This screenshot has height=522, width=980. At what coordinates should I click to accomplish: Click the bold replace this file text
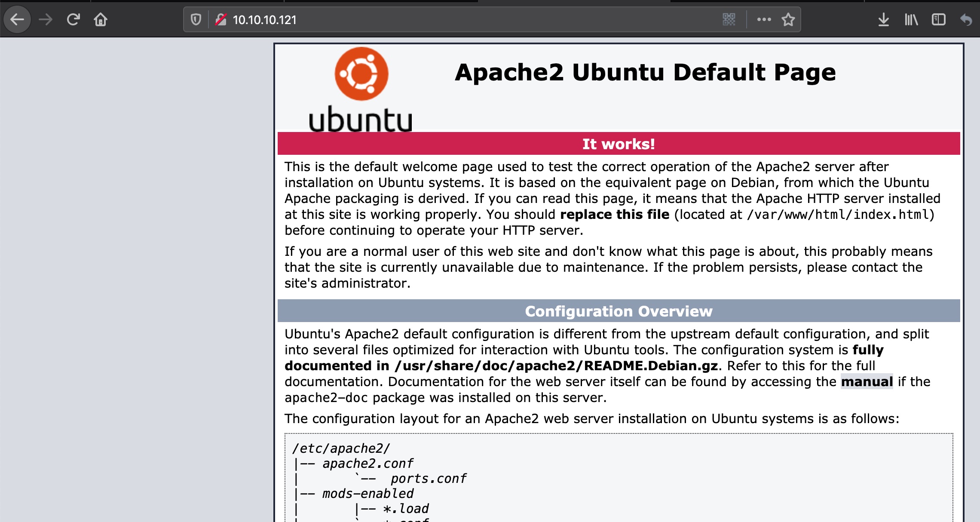pos(614,215)
